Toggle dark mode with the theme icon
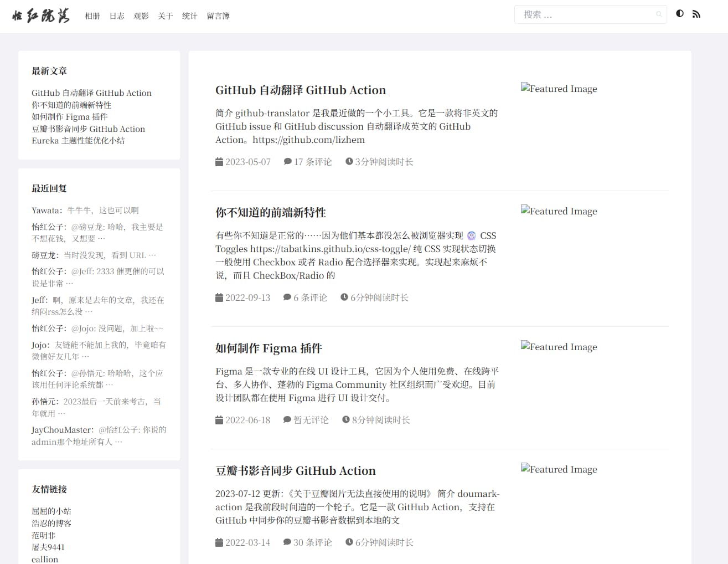The height and width of the screenshot is (564, 728). [x=680, y=14]
